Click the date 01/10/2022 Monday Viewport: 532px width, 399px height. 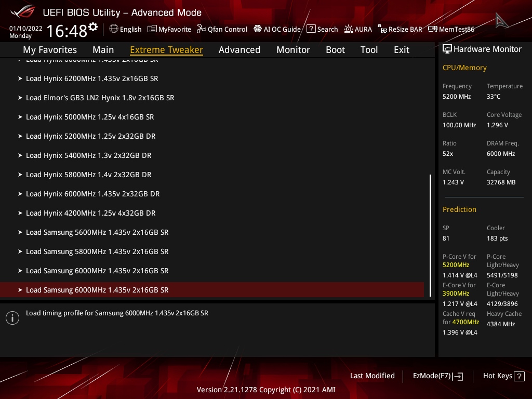[26, 32]
